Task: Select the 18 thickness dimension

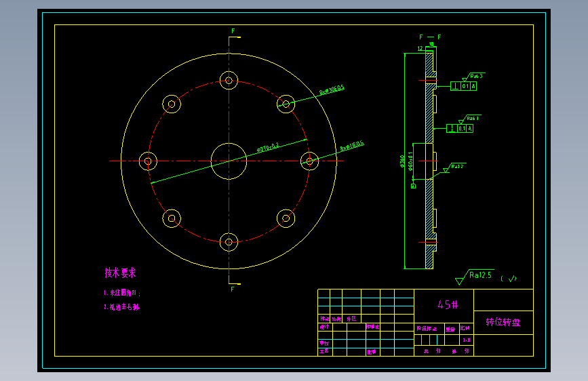Action: (x=431, y=44)
